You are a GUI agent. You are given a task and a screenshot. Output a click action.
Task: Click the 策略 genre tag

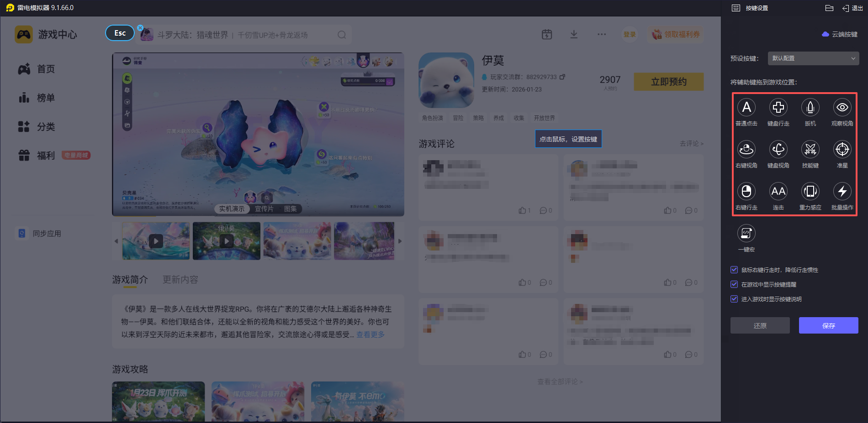coord(478,118)
